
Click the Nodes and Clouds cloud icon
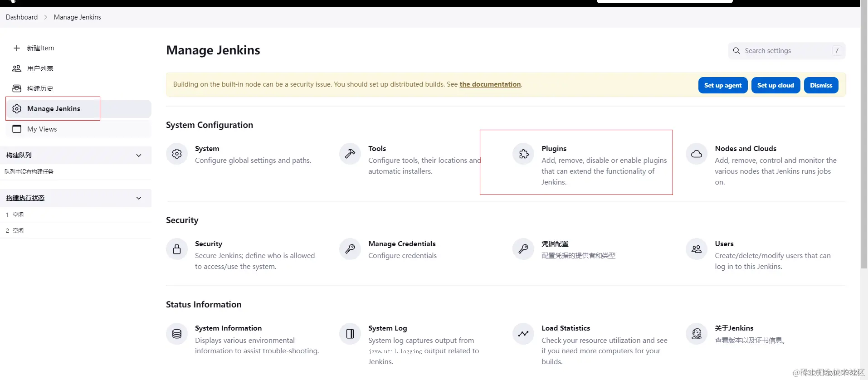point(697,154)
